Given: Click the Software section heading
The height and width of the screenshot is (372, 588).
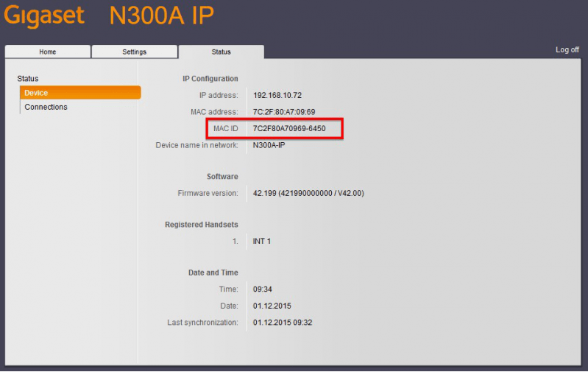Looking at the screenshot, I should (x=222, y=177).
